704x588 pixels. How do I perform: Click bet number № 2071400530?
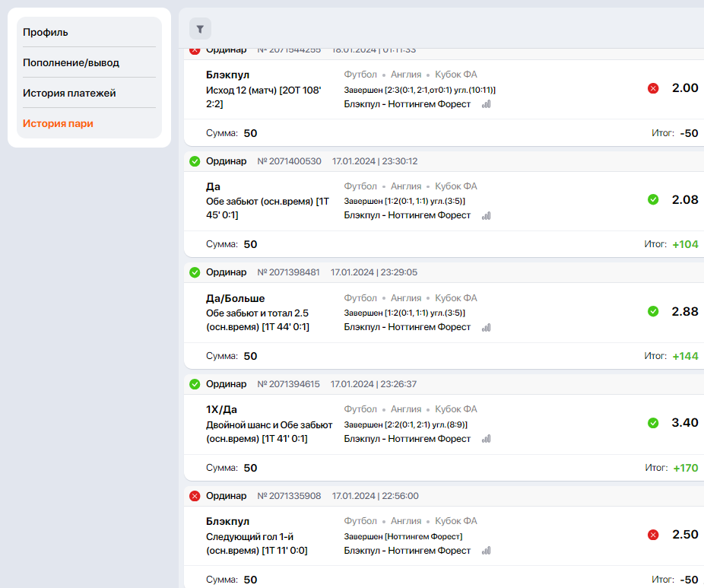tap(289, 161)
